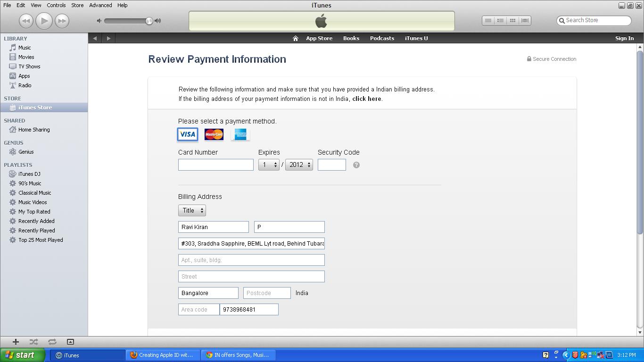Screen dimensions: 644x362
Task: Open the expiry month dropdown
Action: (x=269, y=165)
